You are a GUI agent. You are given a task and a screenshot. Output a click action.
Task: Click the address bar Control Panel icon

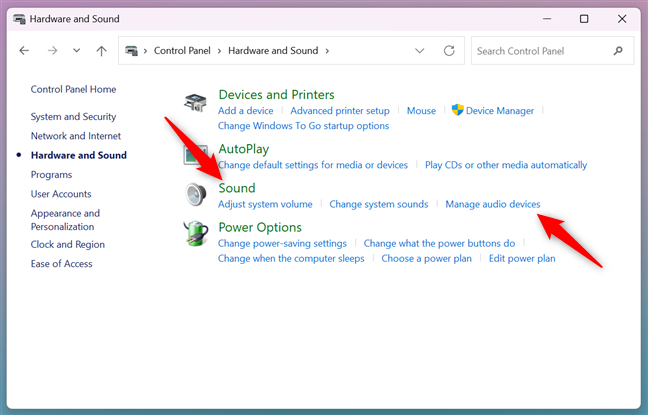pyautogui.click(x=131, y=51)
